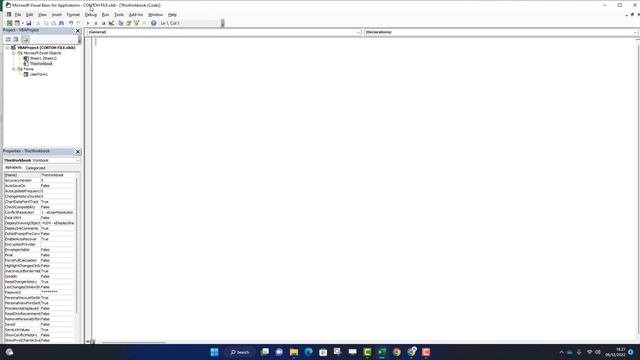Click the View Microsoft Excel toolbar icon
This screenshot has height=360, width=640.
click(9, 23)
